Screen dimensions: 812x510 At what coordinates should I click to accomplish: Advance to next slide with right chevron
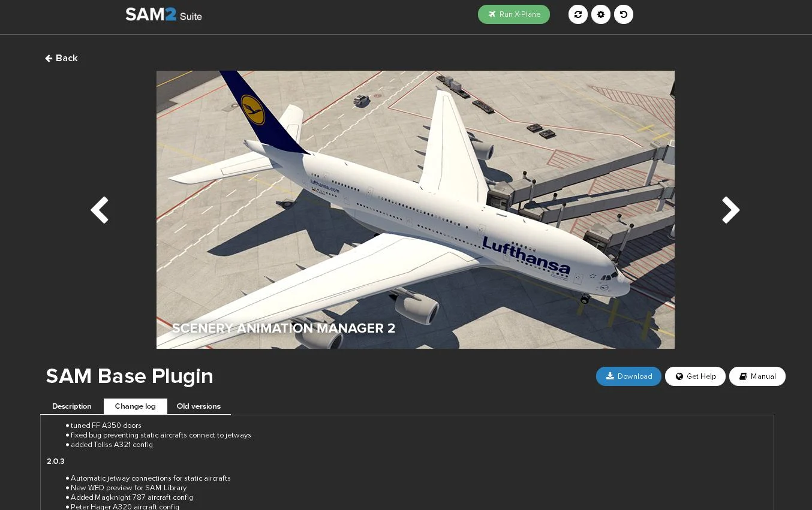(730, 210)
